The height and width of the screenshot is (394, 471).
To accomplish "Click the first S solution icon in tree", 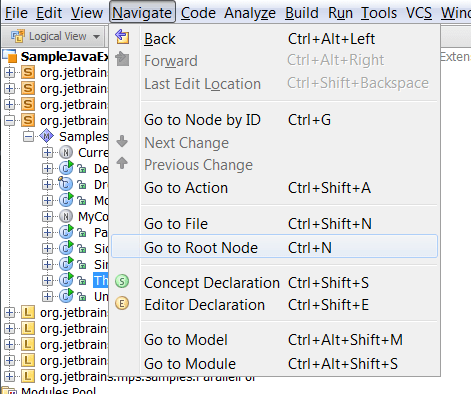I will 28,72.
